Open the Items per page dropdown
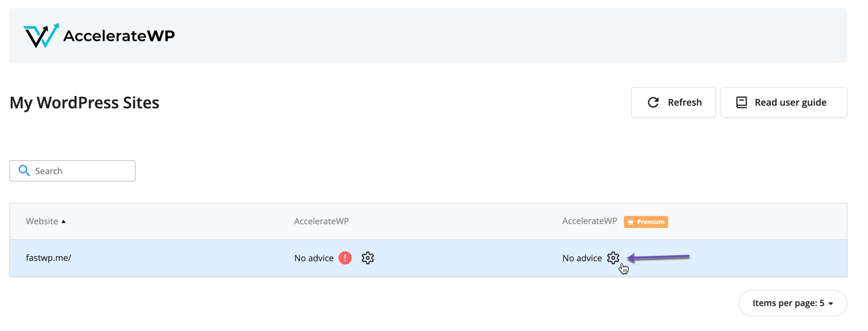 (x=793, y=303)
